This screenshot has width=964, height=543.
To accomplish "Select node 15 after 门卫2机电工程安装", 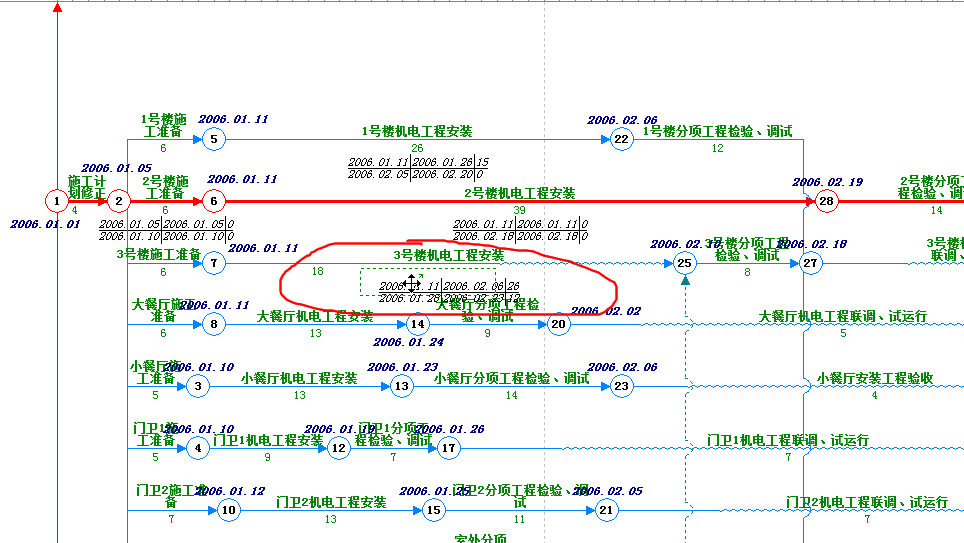I will tap(433, 510).
